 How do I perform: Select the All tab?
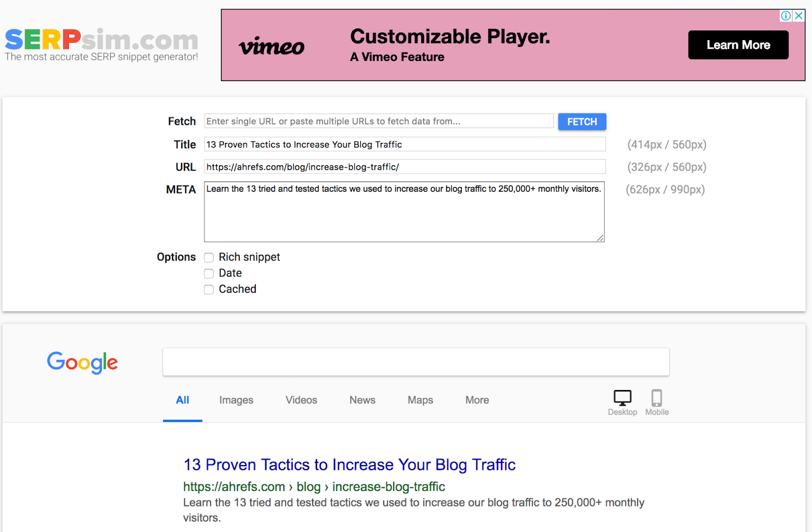coord(183,400)
